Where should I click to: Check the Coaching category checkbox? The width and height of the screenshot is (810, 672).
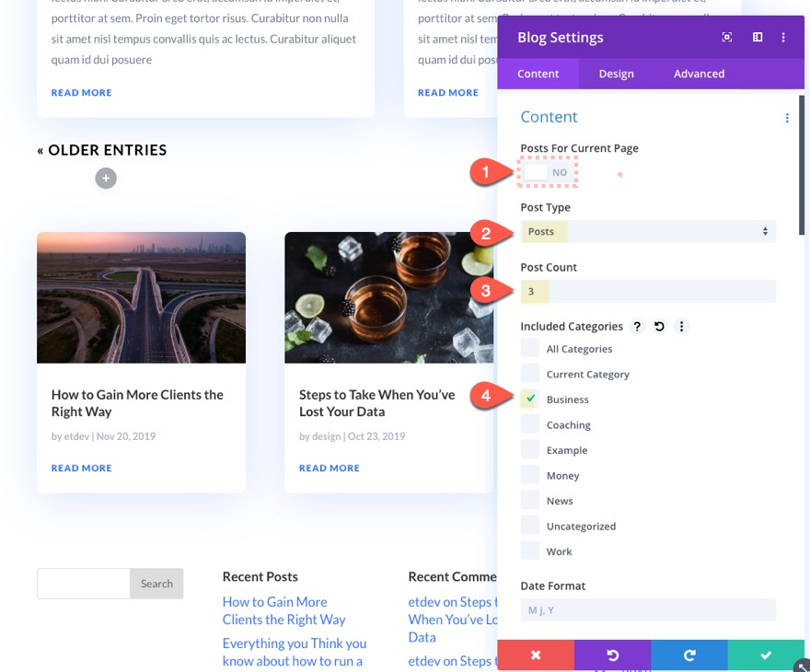coord(529,423)
